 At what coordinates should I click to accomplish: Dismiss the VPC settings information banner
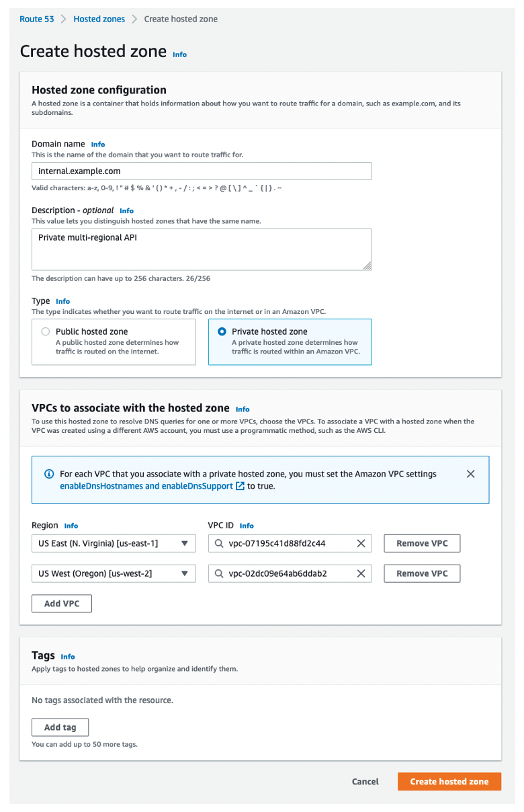pyautogui.click(x=470, y=473)
